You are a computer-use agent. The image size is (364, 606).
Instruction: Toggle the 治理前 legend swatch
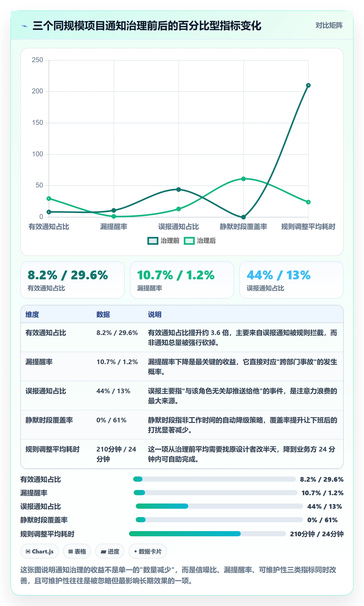point(153,241)
